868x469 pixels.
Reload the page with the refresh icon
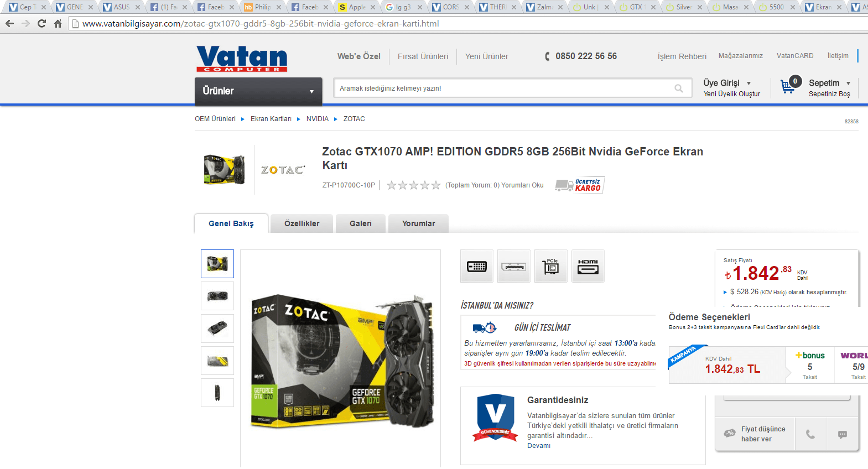pyautogui.click(x=41, y=24)
